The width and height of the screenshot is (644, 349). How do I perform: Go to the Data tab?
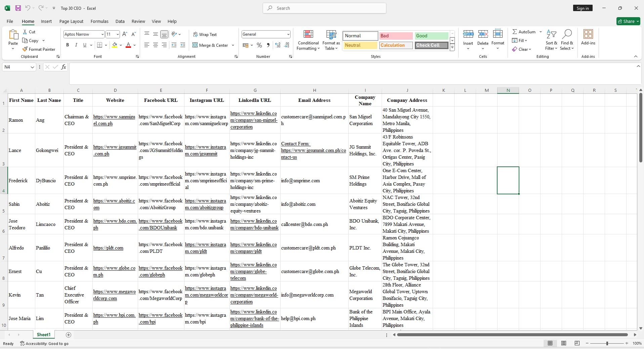[x=120, y=21]
